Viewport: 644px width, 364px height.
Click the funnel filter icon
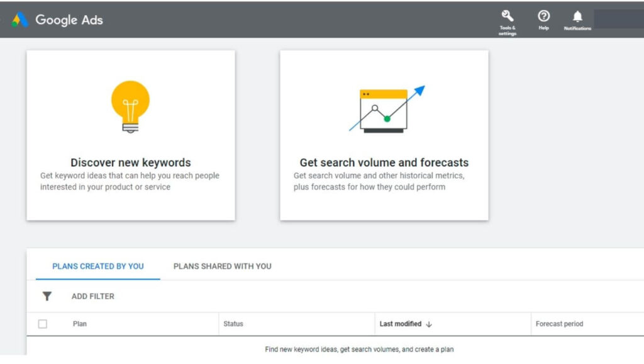[47, 296]
